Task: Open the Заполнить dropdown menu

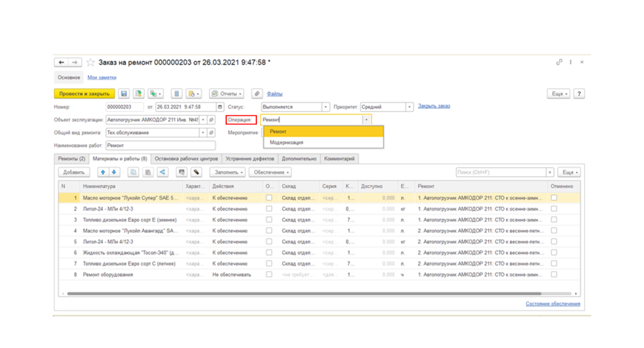Action: [228, 172]
